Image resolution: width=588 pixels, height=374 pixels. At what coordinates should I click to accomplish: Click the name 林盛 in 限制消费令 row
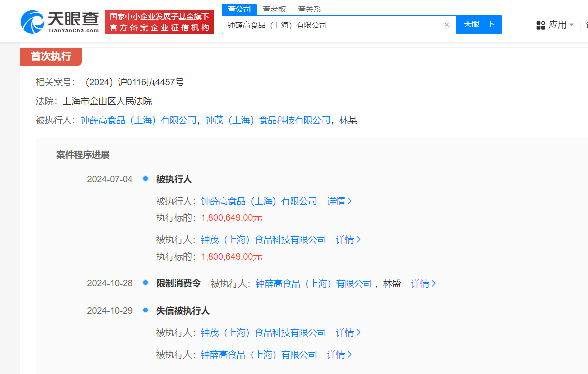point(392,284)
